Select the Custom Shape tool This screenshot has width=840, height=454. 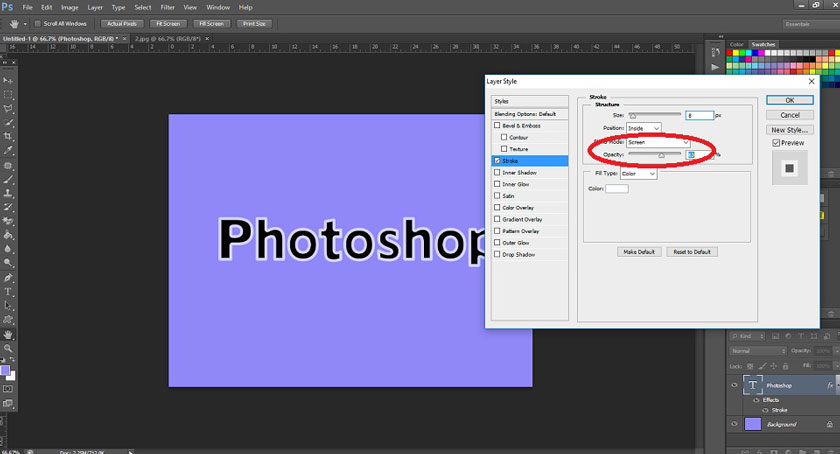click(x=8, y=319)
